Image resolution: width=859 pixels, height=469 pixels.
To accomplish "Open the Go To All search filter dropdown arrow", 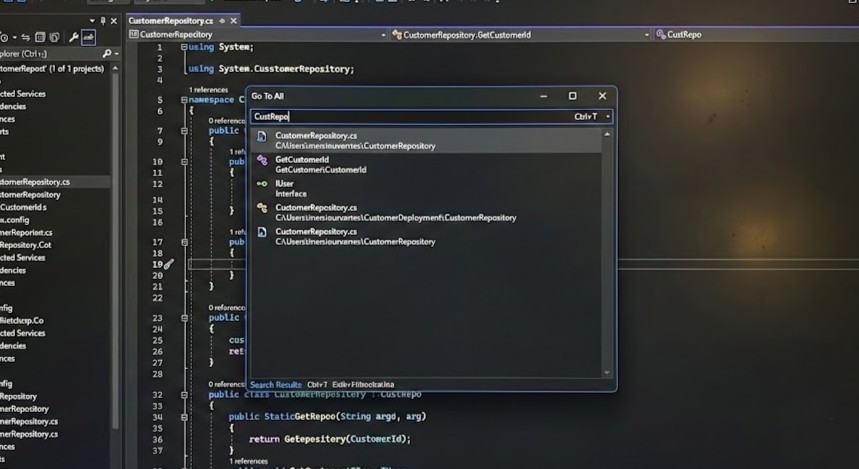I will coord(607,117).
